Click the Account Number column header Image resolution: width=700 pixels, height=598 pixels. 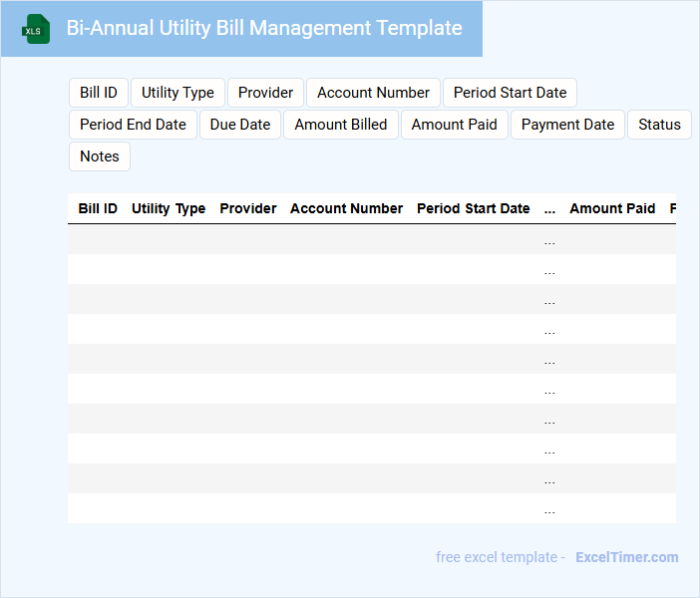346,209
